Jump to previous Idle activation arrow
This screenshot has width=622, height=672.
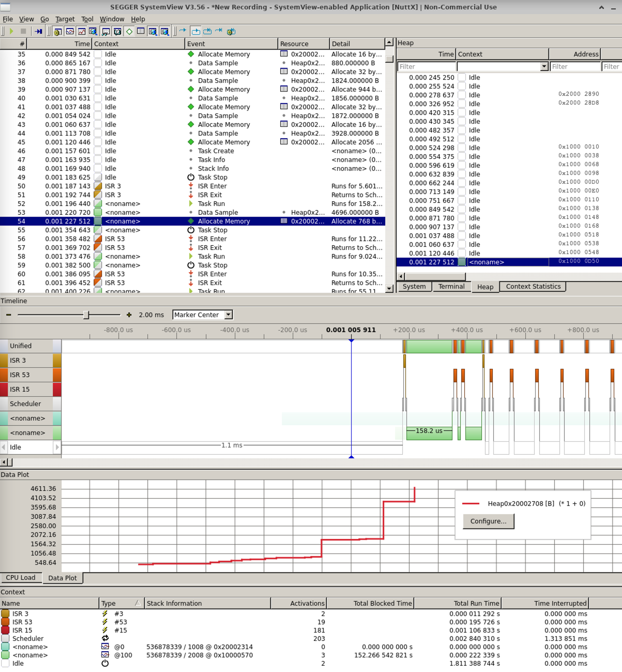click(4, 447)
